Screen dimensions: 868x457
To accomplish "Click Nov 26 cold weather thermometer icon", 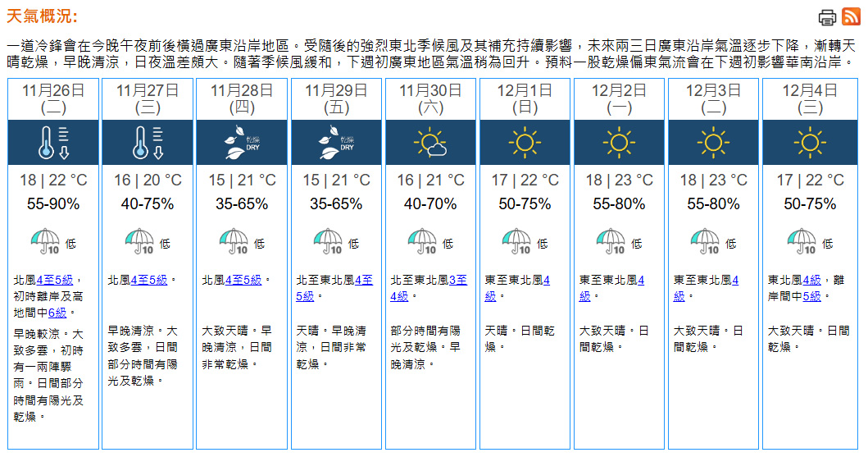I will [54, 142].
